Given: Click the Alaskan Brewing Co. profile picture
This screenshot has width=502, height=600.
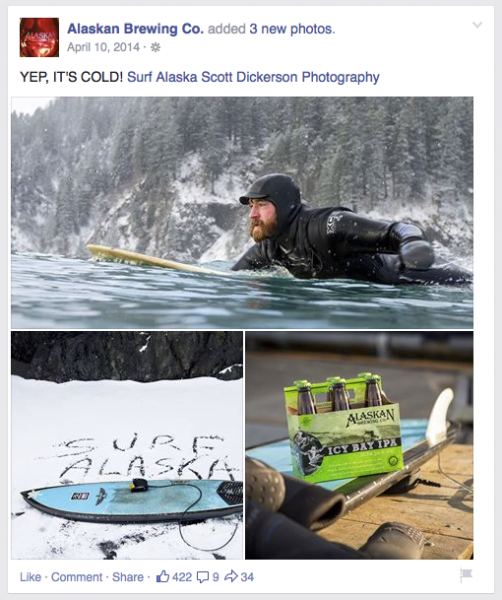Looking at the screenshot, I should [39, 37].
